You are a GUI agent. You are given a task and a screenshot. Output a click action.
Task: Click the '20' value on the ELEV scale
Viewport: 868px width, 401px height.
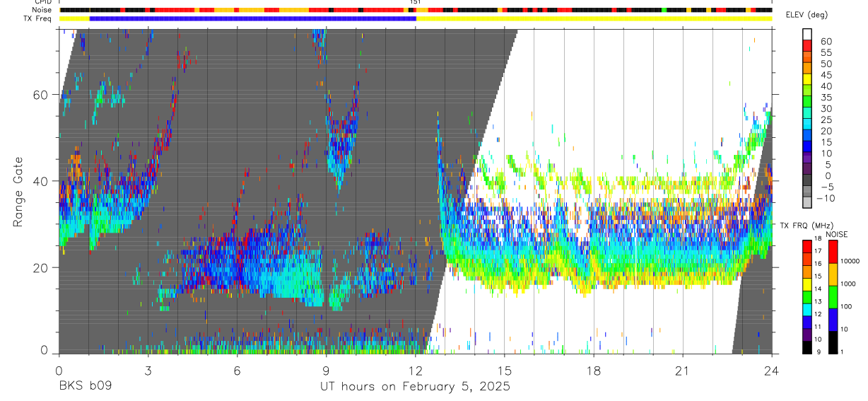pyautogui.click(x=826, y=131)
